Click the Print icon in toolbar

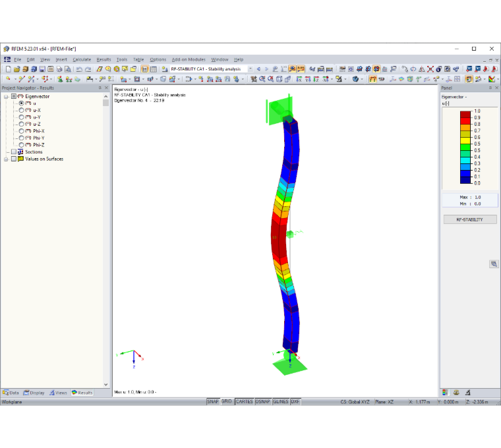tap(59, 69)
